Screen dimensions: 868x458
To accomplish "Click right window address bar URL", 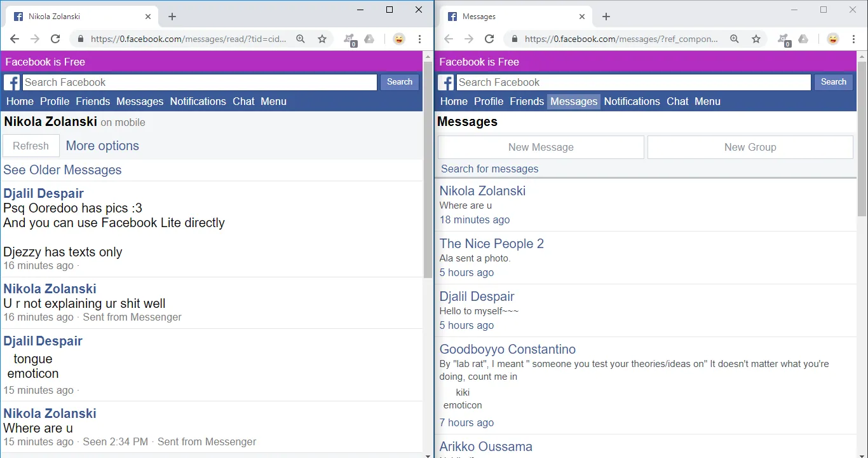I will click(x=621, y=39).
